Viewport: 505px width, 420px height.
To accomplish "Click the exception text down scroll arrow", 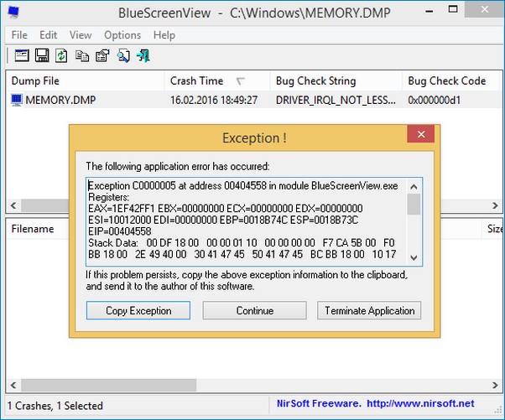I will pyautogui.click(x=414, y=257).
